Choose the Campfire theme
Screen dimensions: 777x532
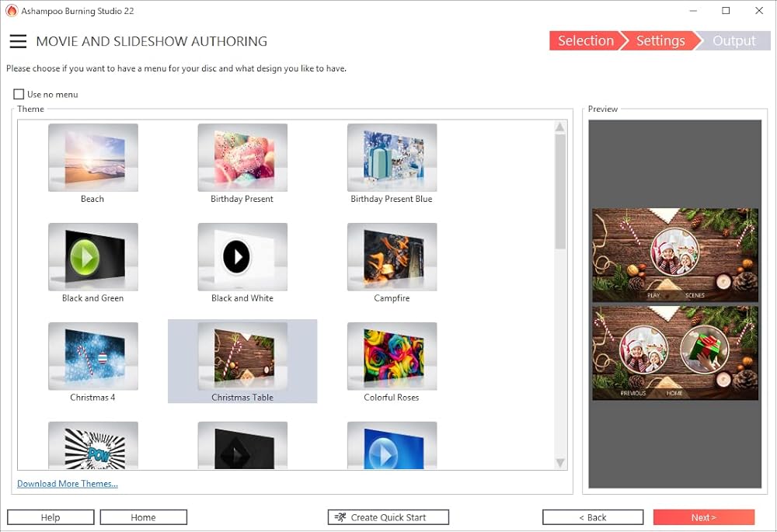point(392,257)
